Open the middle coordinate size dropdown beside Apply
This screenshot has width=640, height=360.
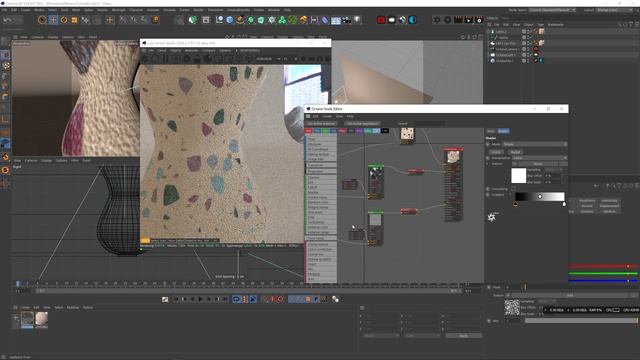coord(422,336)
